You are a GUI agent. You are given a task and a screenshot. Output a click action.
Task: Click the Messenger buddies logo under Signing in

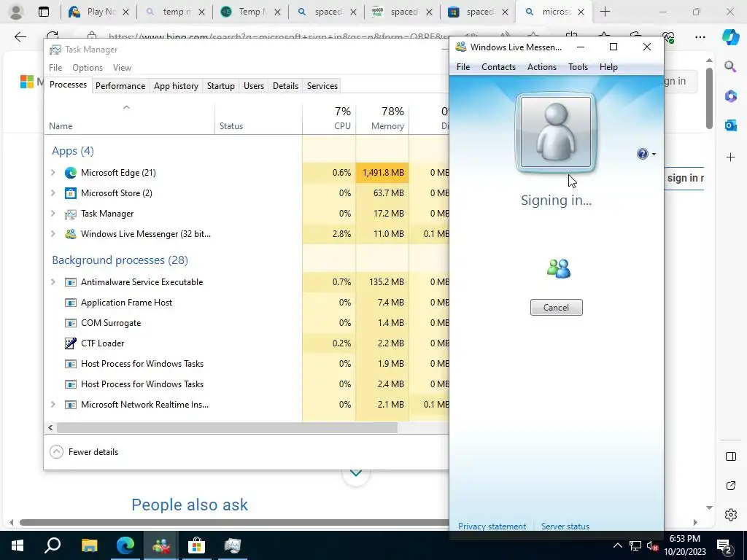click(x=558, y=269)
